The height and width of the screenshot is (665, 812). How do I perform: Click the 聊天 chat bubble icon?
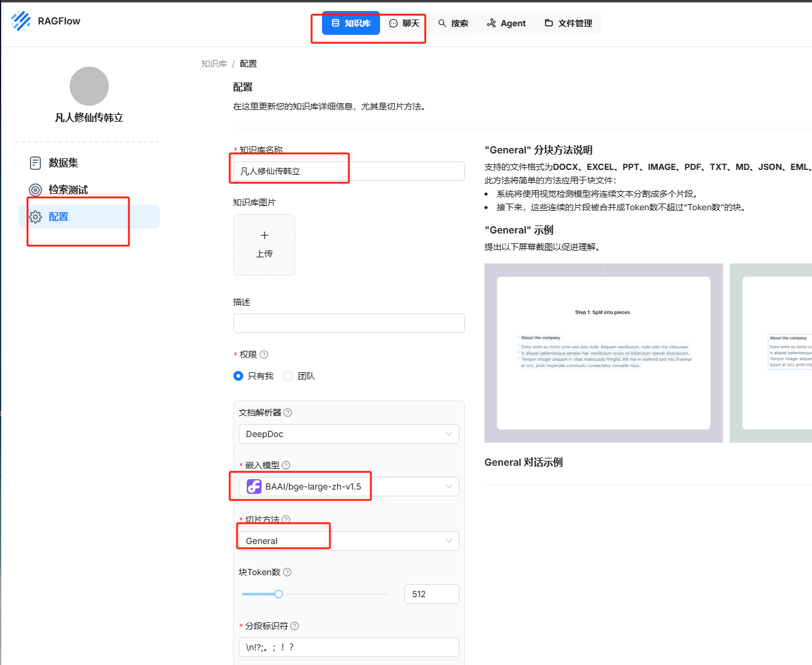393,23
